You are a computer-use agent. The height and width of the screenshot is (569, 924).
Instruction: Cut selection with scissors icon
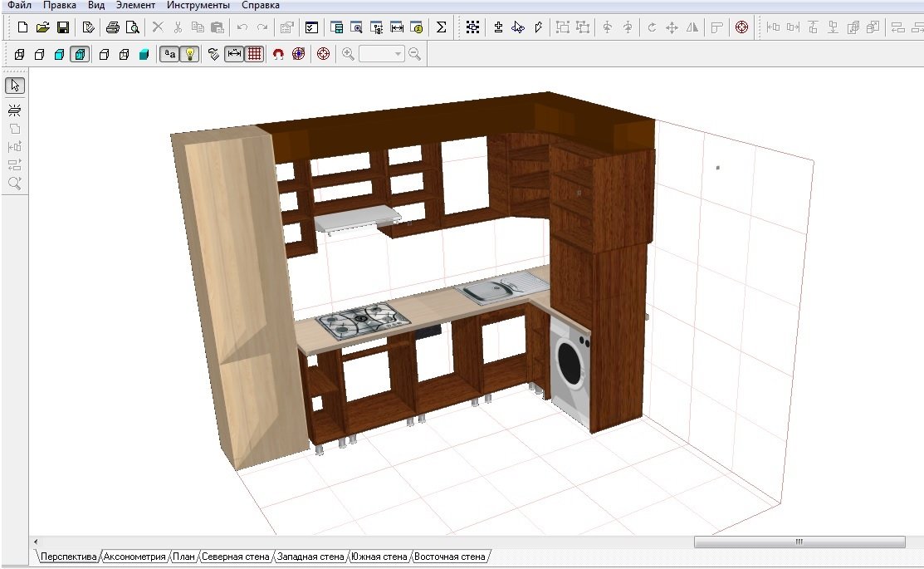[178, 27]
